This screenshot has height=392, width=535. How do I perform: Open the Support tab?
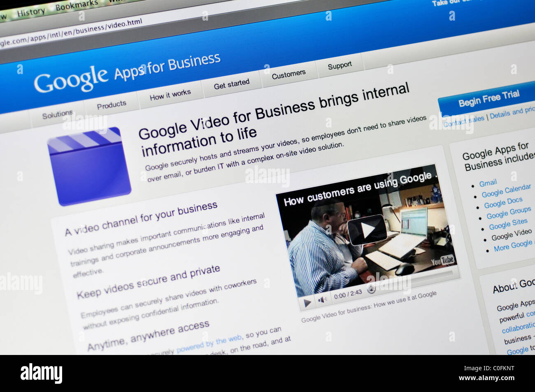[x=340, y=65]
